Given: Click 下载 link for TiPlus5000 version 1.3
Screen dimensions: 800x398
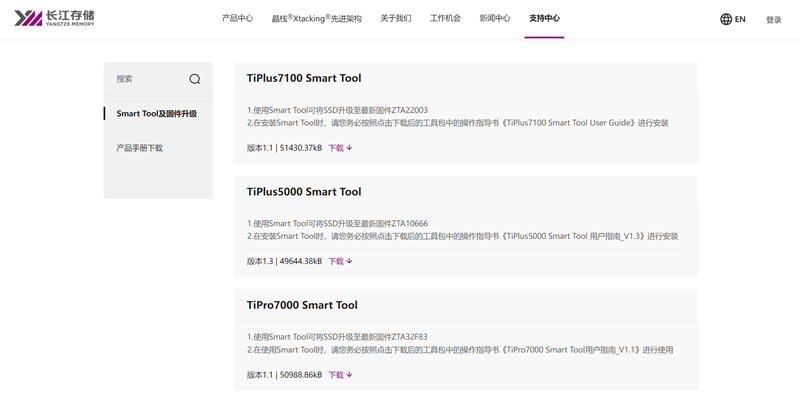Looking at the screenshot, I should (x=336, y=261).
